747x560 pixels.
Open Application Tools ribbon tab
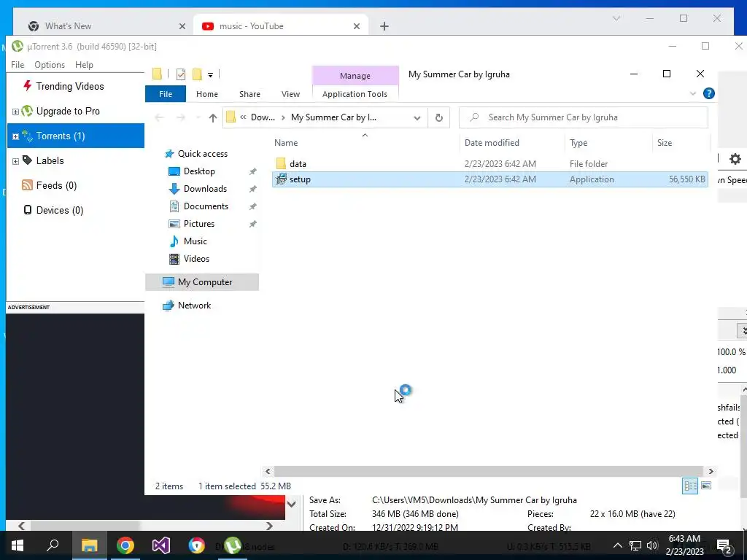tap(355, 94)
